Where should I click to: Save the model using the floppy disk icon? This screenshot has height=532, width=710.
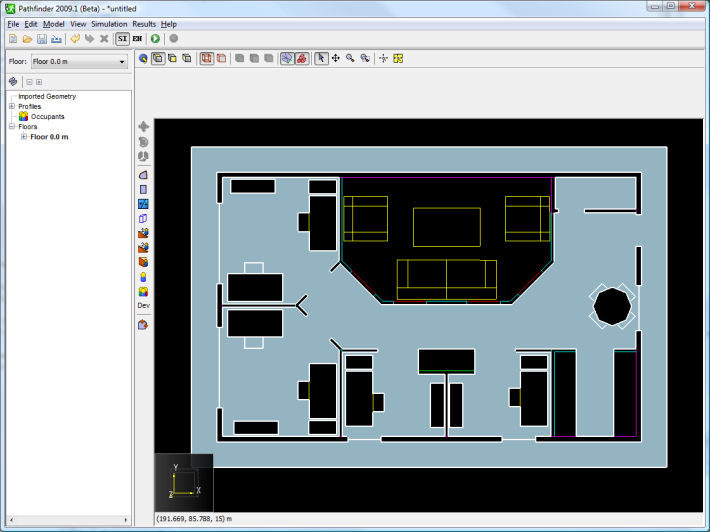pos(42,39)
